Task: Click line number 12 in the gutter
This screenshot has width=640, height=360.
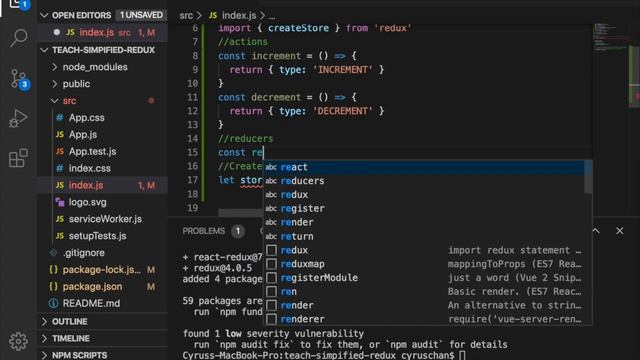Action: 192,111
